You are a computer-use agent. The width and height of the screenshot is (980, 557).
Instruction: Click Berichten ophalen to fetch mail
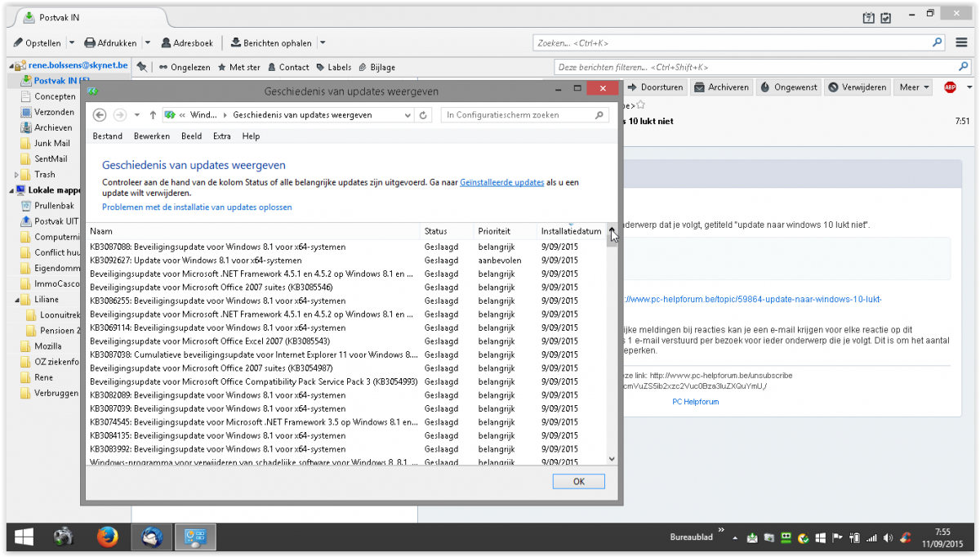point(272,42)
